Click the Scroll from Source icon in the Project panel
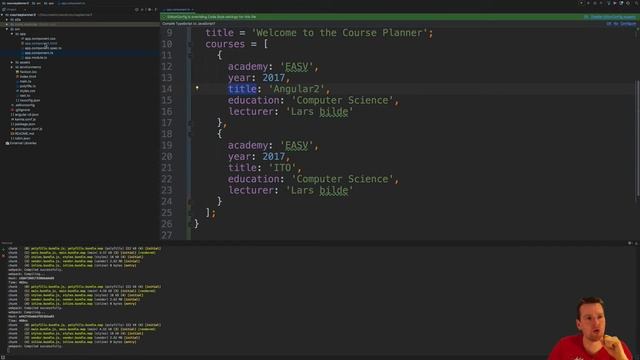Image resolution: width=640 pixels, height=360 pixels. 137,9
